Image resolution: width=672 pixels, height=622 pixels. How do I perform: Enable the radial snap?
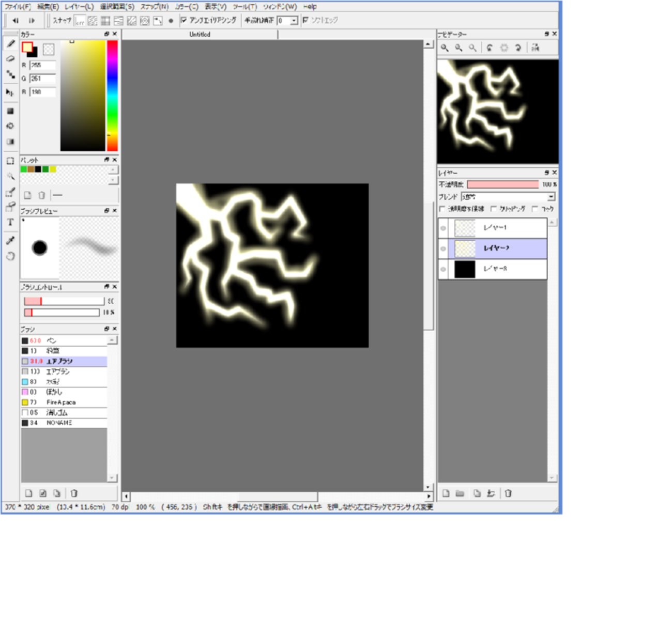coord(132,21)
